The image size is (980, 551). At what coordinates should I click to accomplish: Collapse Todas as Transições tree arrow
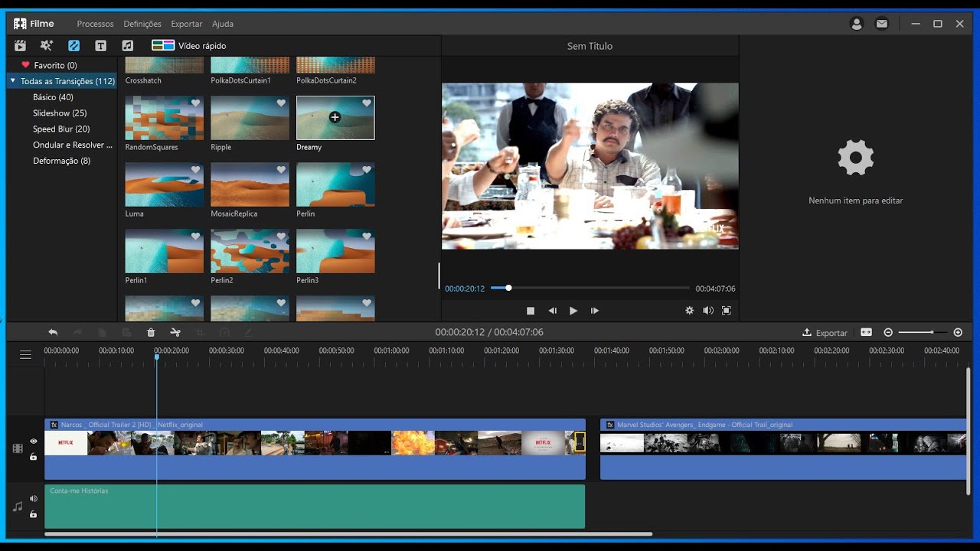[13, 80]
